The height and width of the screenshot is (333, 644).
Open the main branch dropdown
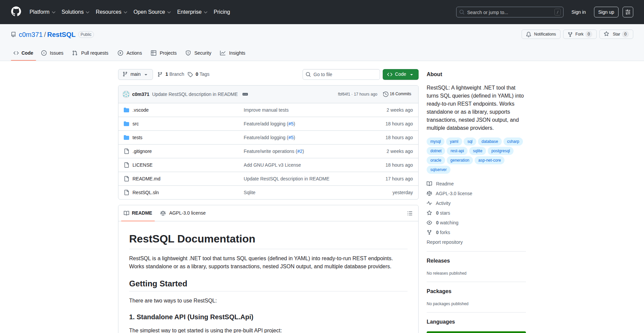point(135,74)
